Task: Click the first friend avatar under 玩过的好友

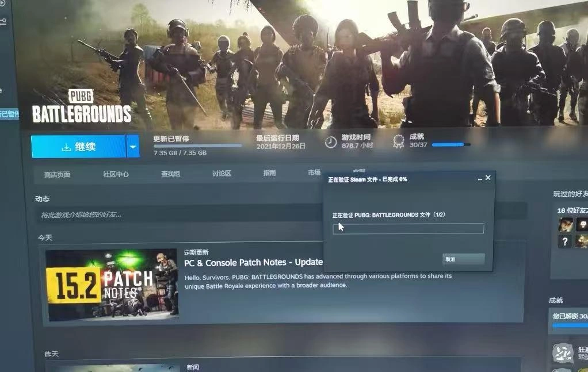Action: (x=566, y=225)
